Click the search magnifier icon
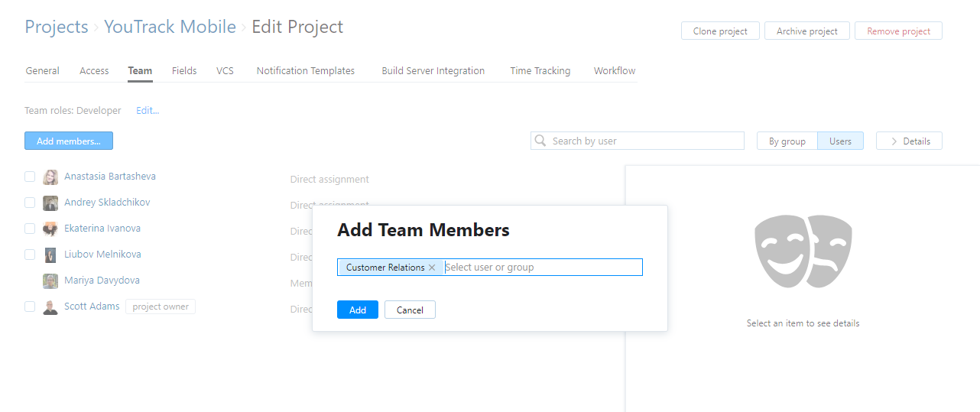This screenshot has height=412, width=980. (x=541, y=141)
